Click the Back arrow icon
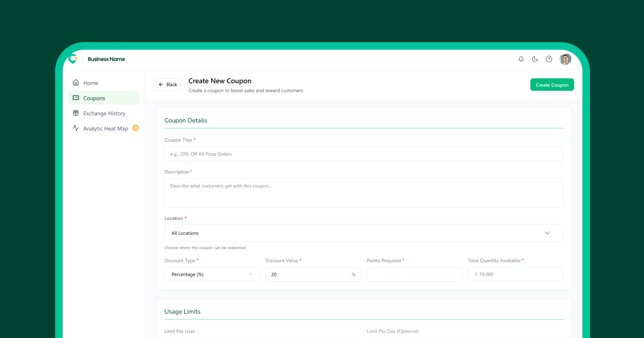This screenshot has height=338, width=644. tap(161, 85)
